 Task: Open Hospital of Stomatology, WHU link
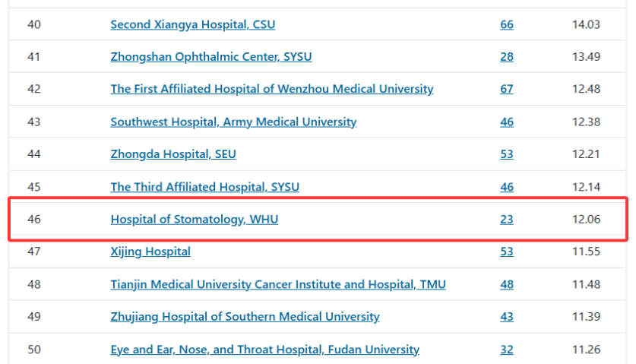[195, 219]
